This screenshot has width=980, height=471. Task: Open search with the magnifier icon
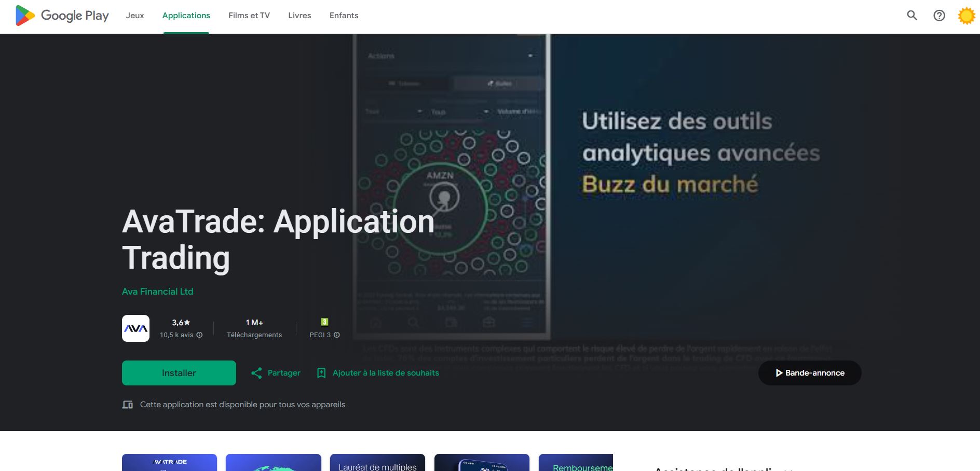pyautogui.click(x=912, y=16)
